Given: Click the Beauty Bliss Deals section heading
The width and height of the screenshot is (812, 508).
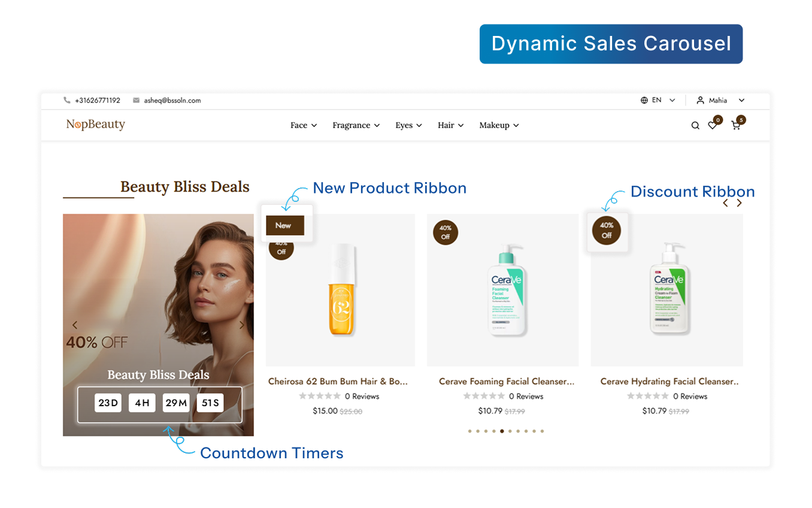Looking at the screenshot, I should (185, 187).
